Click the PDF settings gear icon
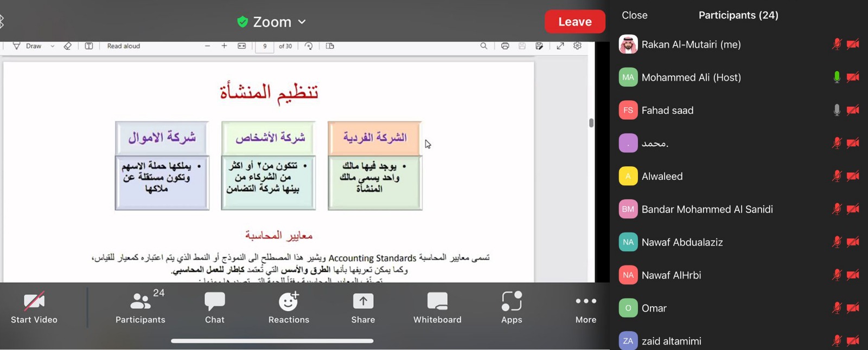 point(578,47)
